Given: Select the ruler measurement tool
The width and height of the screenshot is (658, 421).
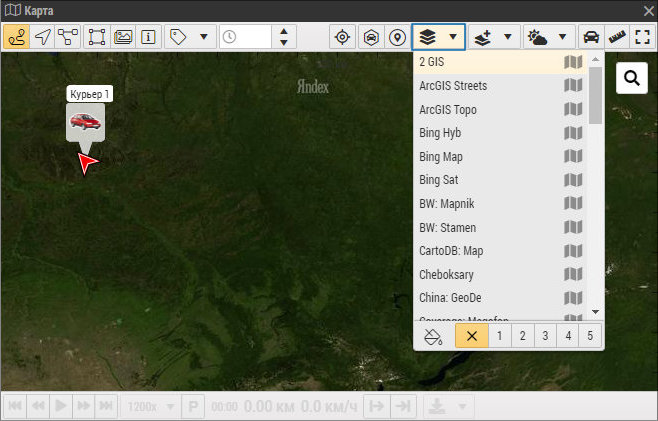Looking at the screenshot, I should [x=617, y=37].
